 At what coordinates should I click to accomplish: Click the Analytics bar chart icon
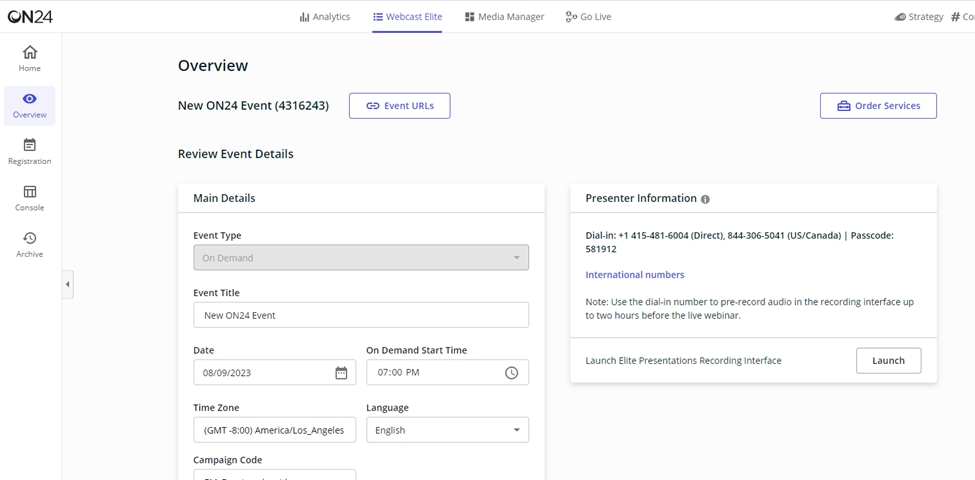304,17
